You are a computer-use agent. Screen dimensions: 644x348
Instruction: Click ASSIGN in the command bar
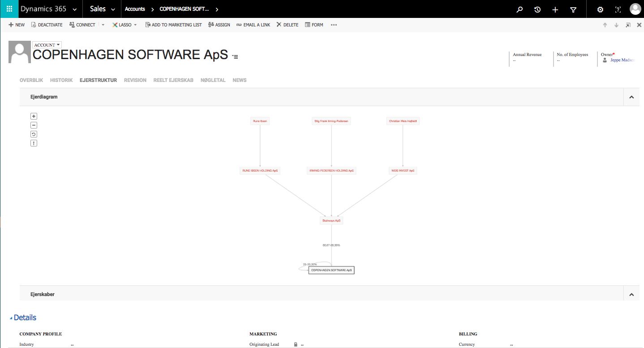pos(219,25)
